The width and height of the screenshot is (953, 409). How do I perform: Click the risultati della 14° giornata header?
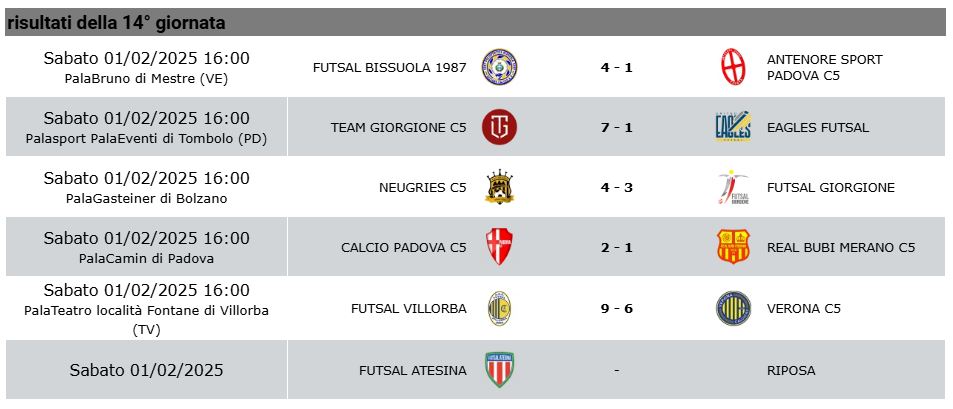(x=116, y=23)
